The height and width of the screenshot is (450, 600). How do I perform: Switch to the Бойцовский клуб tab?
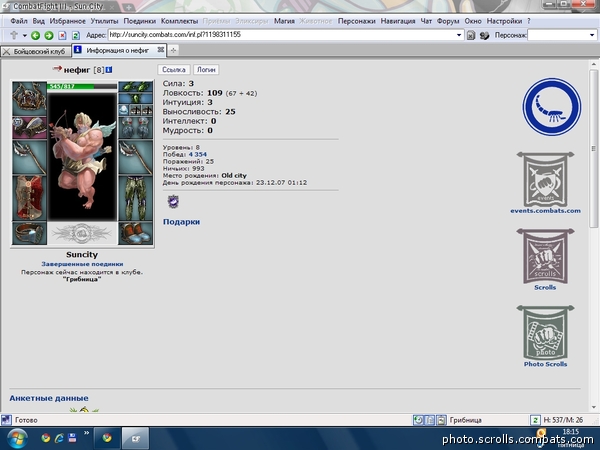click(36, 51)
